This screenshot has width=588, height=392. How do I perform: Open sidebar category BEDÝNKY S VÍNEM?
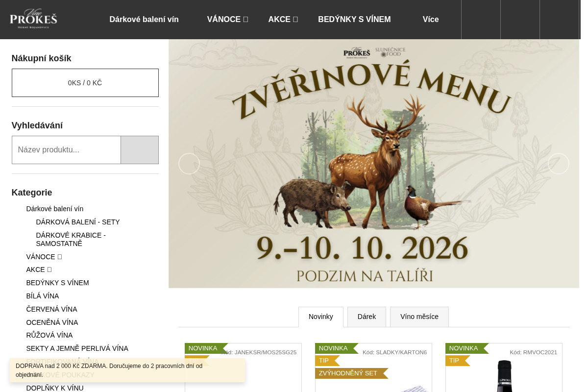pyautogui.click(x=58, y=283)
